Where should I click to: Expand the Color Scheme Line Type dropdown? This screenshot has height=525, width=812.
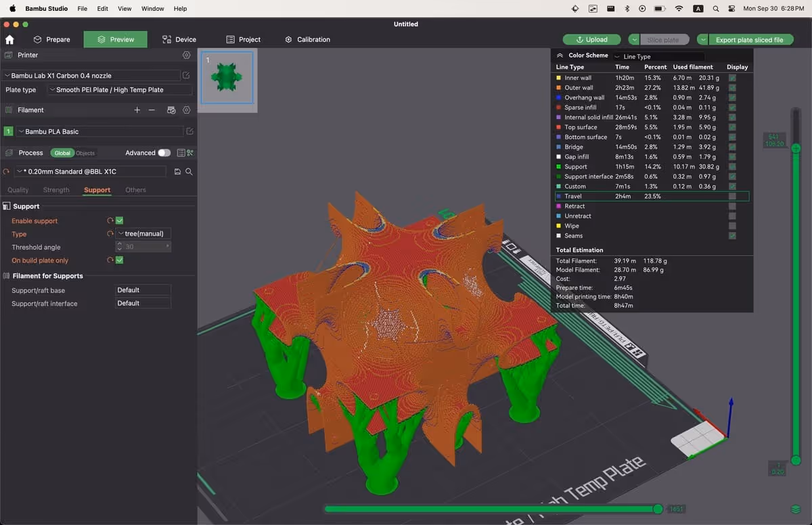point(660,56)
